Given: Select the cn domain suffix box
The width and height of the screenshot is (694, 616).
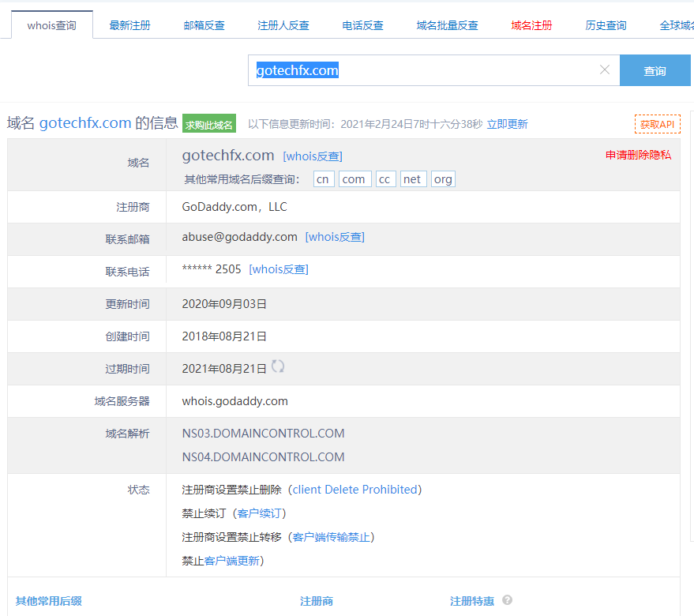Looking at the screenshot, I should point(323,179).
